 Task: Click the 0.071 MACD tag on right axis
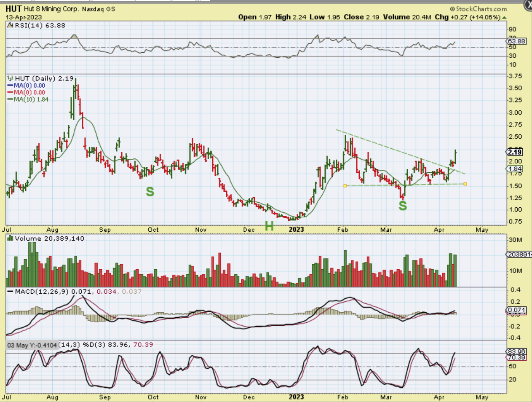pyautogui.click(x=516, y=310)
